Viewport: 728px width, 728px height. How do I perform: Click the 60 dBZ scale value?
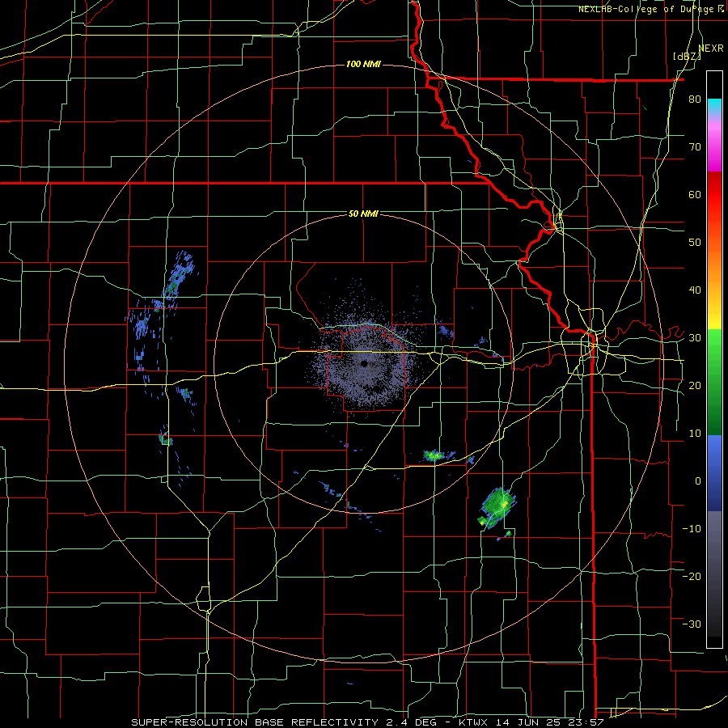click(x=695, y=194)
